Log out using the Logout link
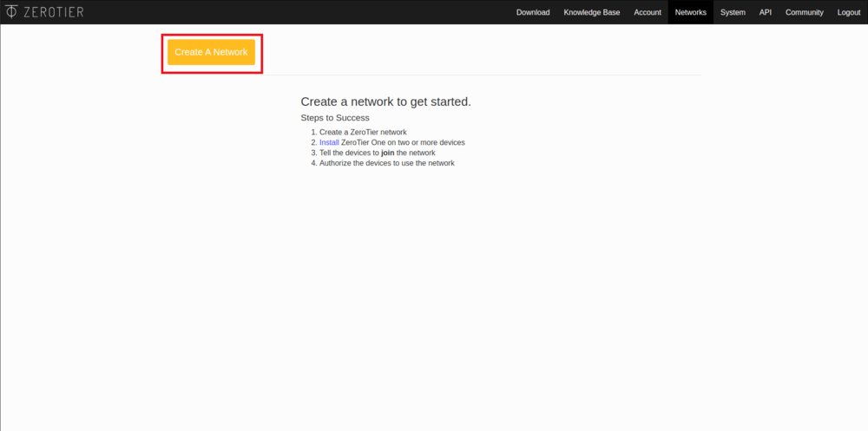 tap(848, 12)
